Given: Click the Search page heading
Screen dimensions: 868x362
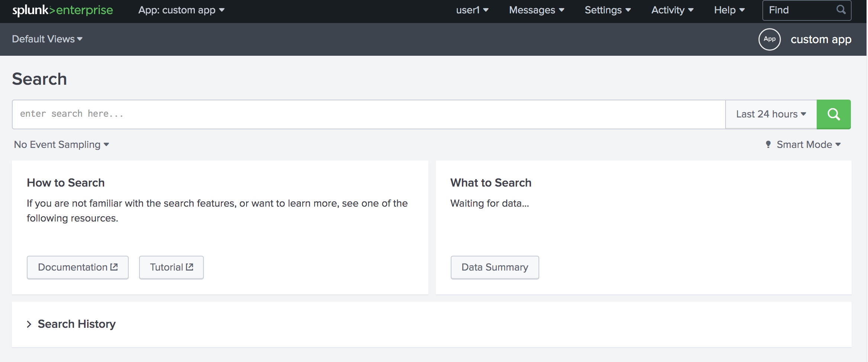Looking at the screenshot, I should [39, 79].
